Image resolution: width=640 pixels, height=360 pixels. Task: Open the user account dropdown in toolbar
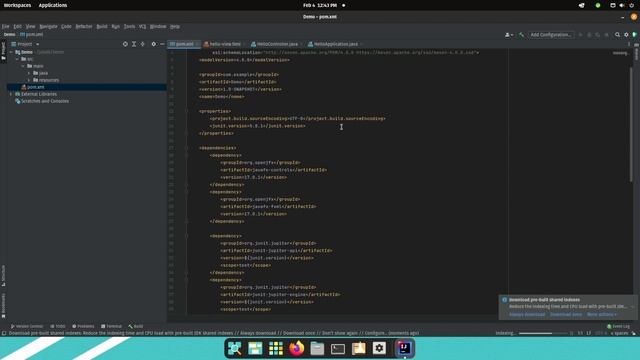click(509, 35)
